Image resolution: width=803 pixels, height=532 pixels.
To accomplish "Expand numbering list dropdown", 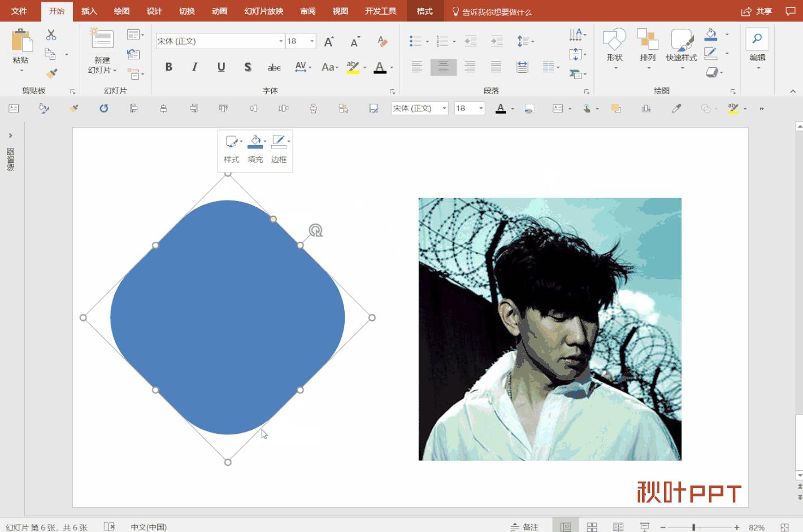I will point(454,41).
